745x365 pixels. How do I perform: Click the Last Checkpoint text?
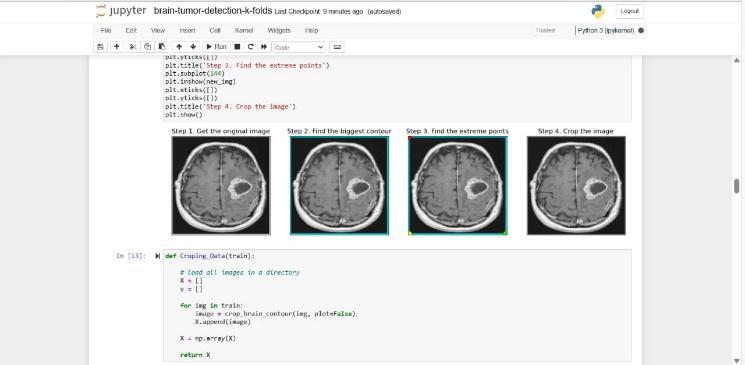click(x=319, y=11)
